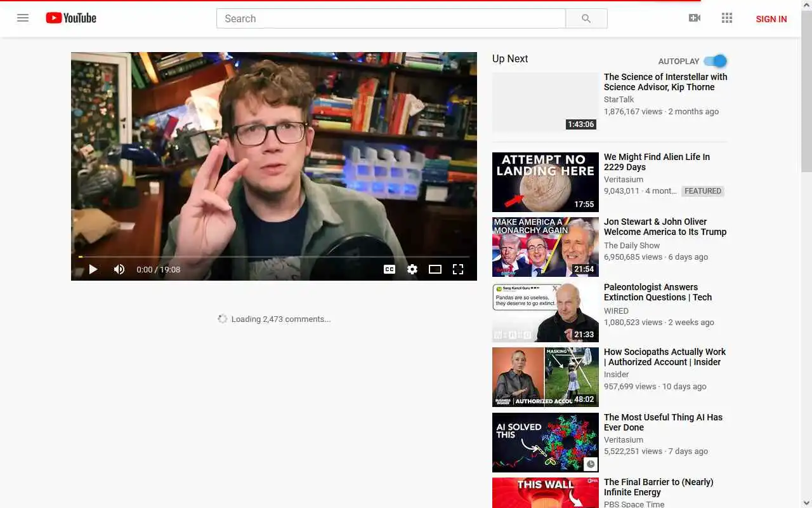Screen dimensions: 812x508
Task: Enter full screen mode
Action: coord(458,269)
